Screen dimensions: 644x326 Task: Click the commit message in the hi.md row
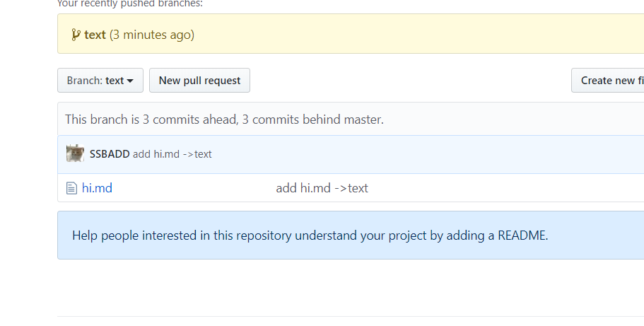(322, 188)
